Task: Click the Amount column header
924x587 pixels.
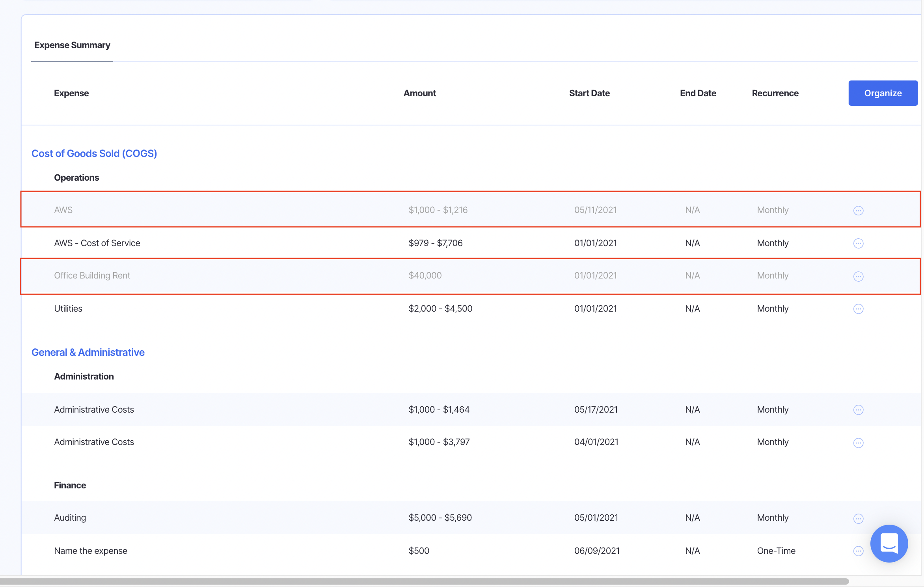Action: [419, 93]
